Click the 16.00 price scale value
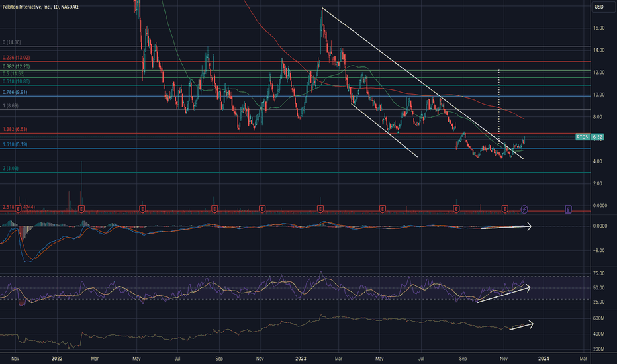 coord(599,28)
